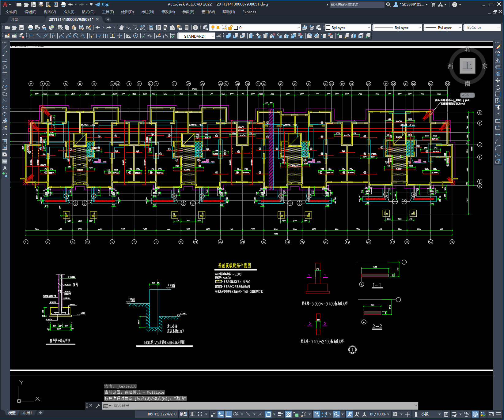Click the Tolerance dimension icon
The width and height of the screenshot is (504, 420).
[x=128, y=36]
